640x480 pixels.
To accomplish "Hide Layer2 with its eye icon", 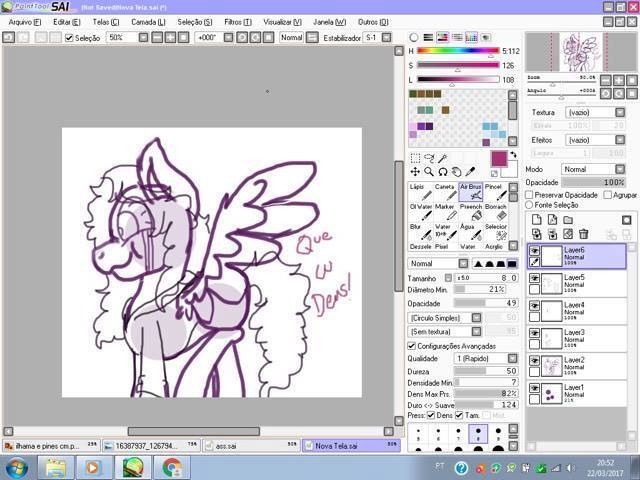I will coord(534,361).
